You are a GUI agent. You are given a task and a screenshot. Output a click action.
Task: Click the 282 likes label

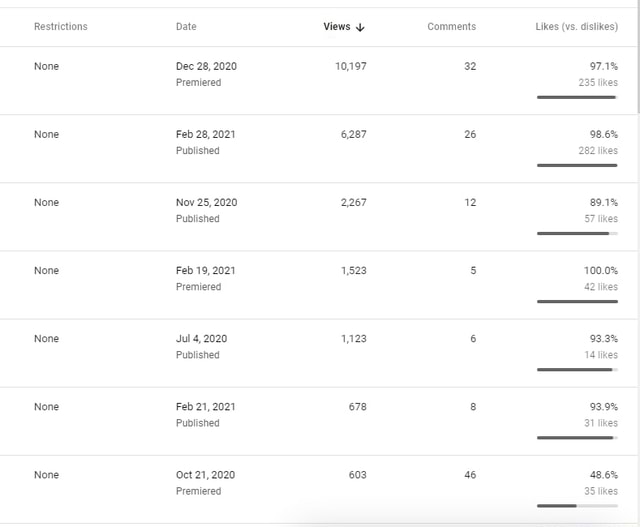pyautogui.click(x=598, y=151)
